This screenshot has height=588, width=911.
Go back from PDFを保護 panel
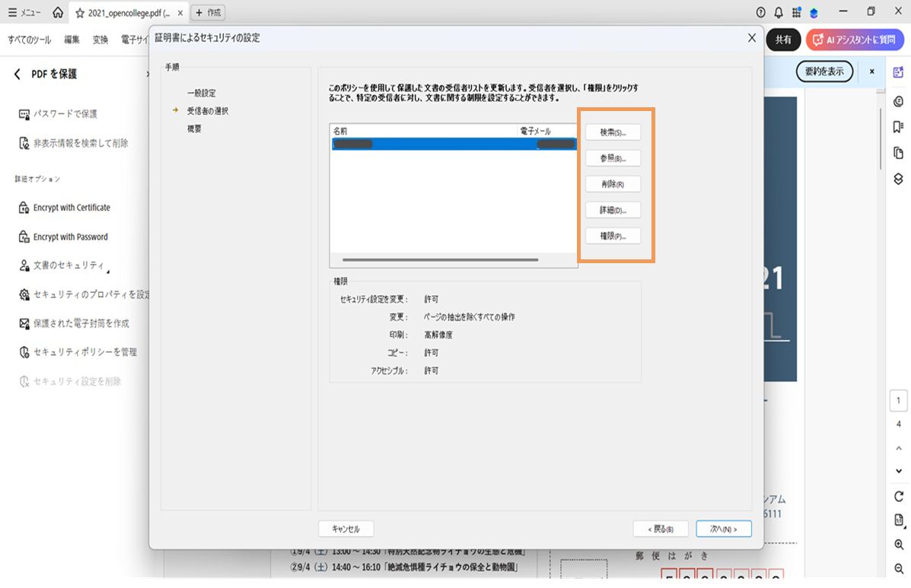[x=17, y=74]
